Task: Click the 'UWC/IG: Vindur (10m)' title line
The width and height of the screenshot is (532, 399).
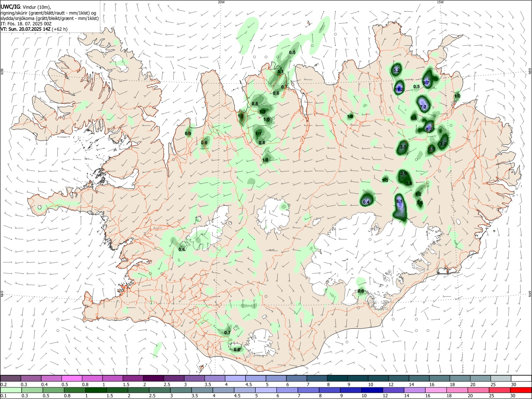Action: coord(26,7)
